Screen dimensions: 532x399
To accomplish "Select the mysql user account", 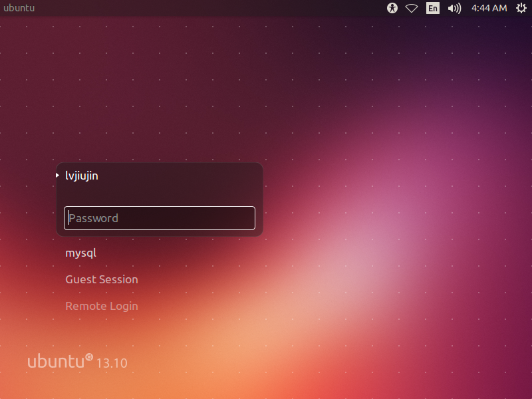I will click(x=80, y=253).
